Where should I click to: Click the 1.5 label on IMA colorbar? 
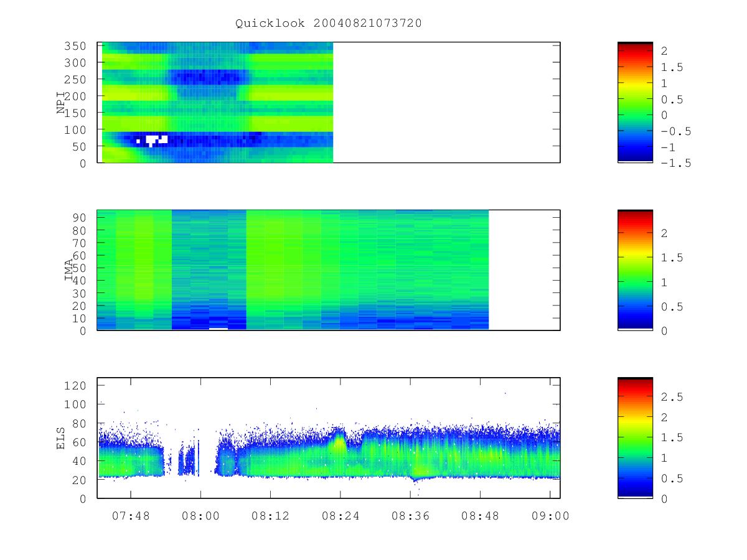674,258
